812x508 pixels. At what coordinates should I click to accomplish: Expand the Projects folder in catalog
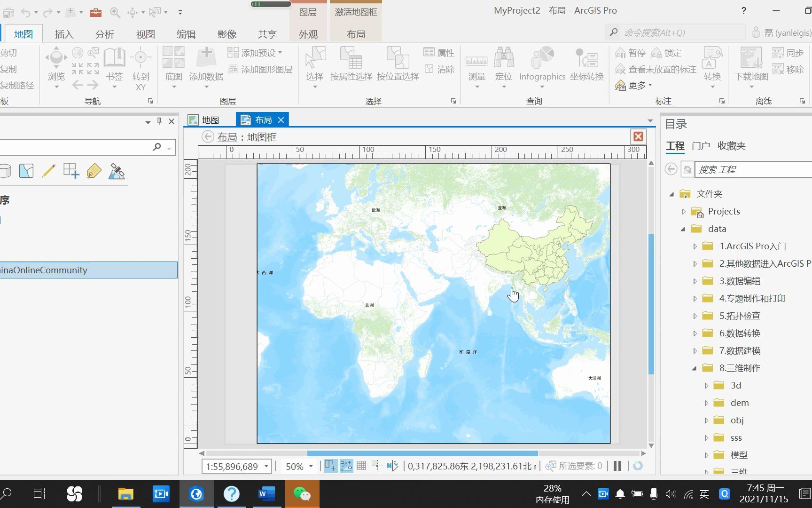click(x=684, y=211)
